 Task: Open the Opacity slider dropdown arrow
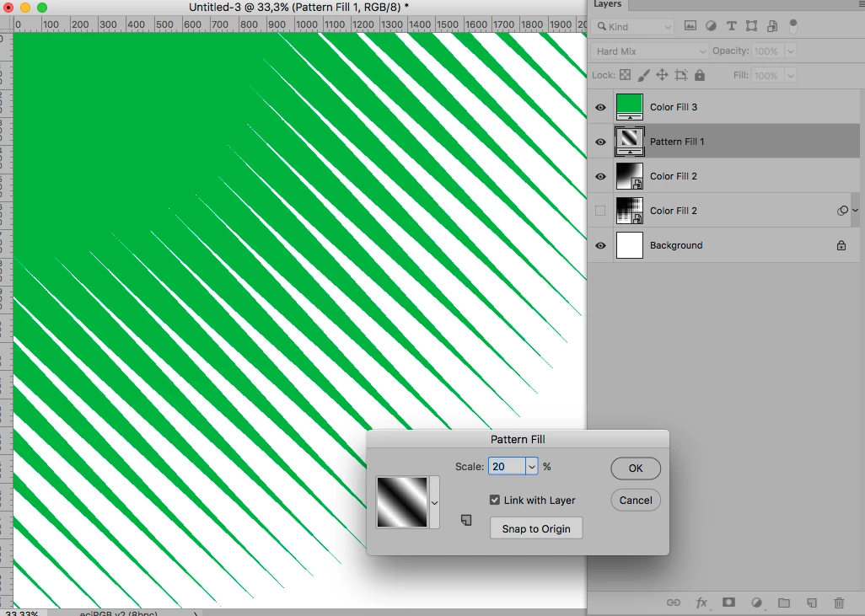point(791,51)
